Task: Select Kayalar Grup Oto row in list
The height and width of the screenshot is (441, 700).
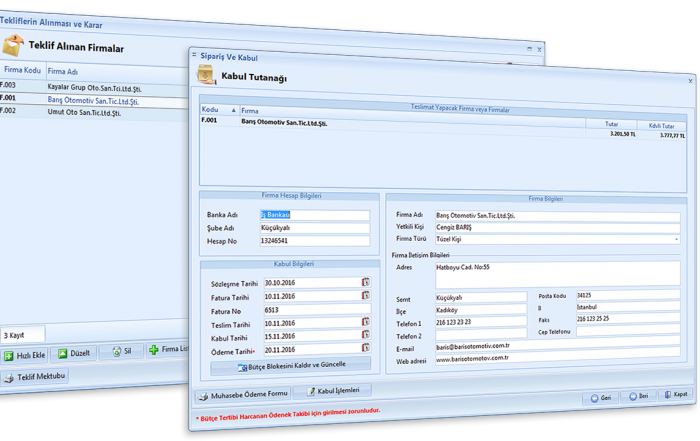Action: 92,87
